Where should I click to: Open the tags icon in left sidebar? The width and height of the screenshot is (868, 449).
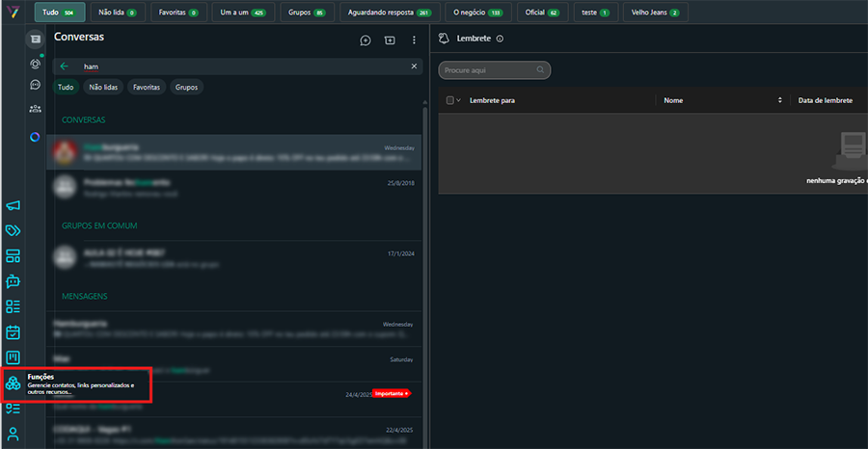click(13, 230)
